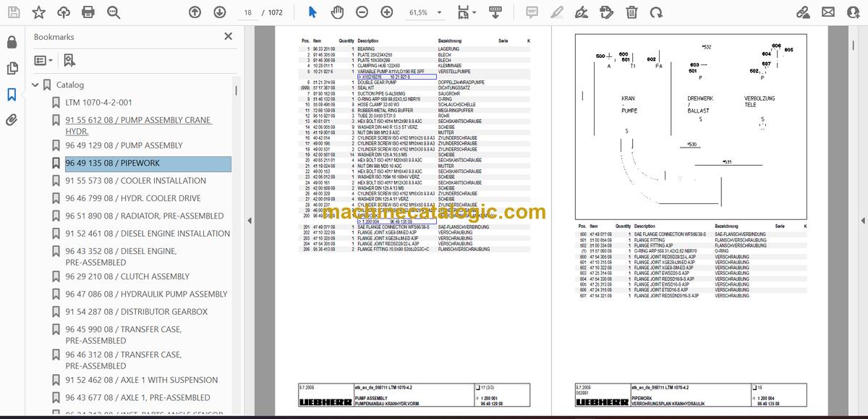Zoom out with the minus icon
This screenshot has width=868, height=419.
pyautogui.click(x=362, y=12)
